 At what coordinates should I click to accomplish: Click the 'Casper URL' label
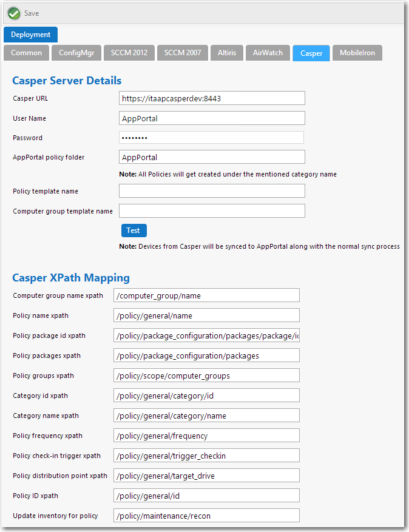30,98
